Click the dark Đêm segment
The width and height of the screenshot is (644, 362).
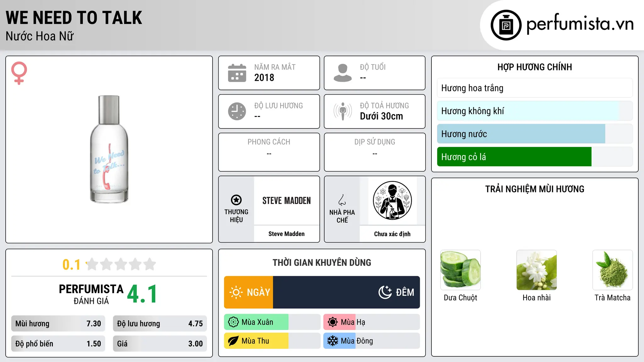[x=347, y=292]
